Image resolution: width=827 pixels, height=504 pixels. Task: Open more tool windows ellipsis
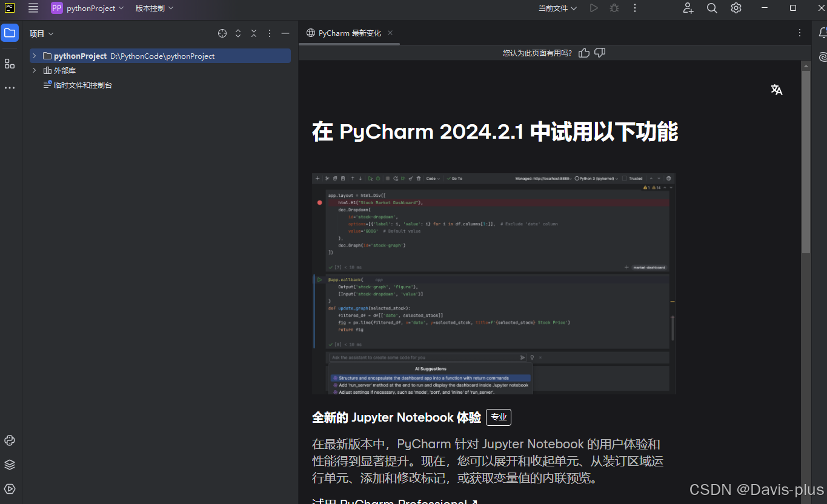[10, 88]
